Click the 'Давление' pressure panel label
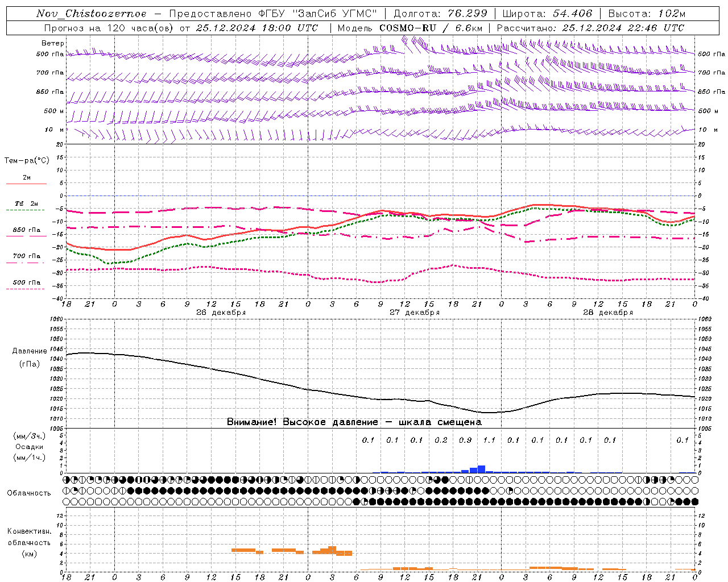The height and width of the screenshot is (582, 728). pyautogui.click(x=30, y=351)
